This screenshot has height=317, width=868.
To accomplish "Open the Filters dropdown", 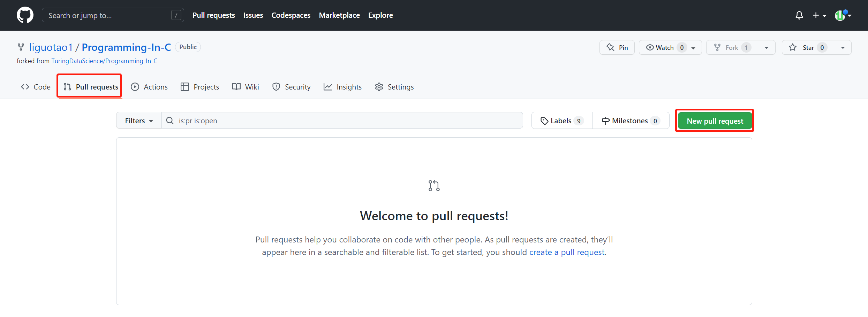I will pyautogui.click(x=138, y=120).
